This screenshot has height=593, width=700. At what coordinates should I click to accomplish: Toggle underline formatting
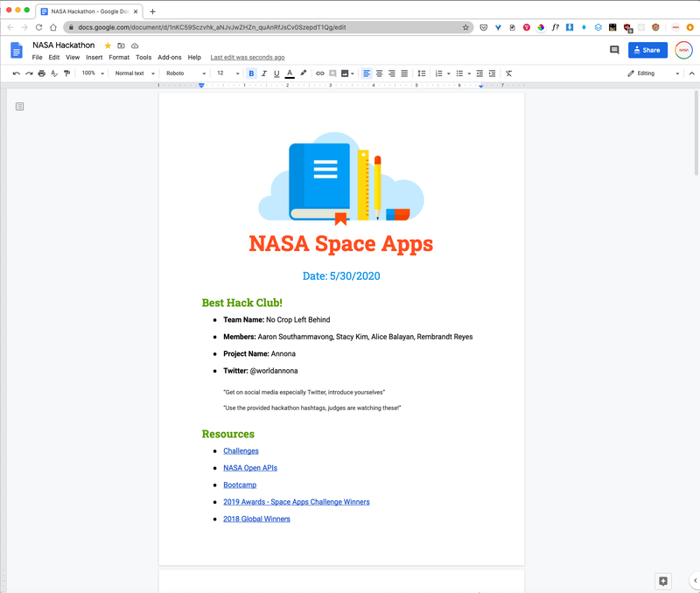click(x=276, y=73)
